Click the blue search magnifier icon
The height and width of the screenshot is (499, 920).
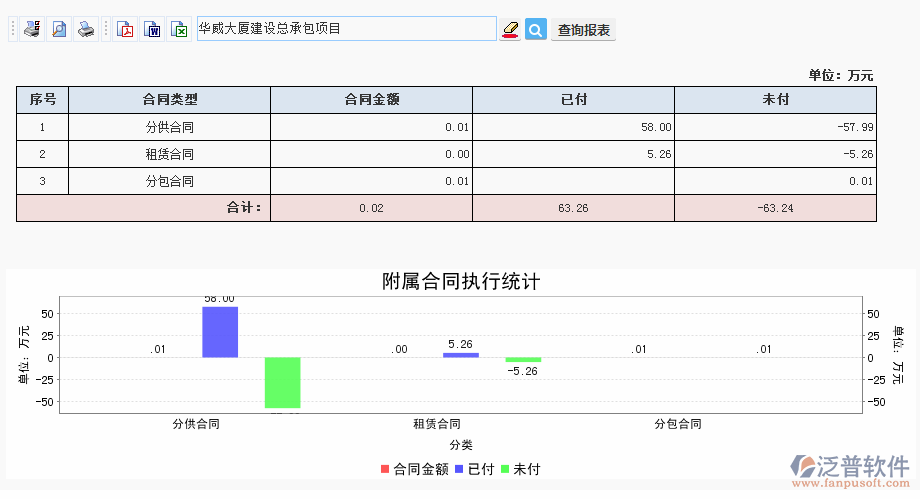[536, 29]
